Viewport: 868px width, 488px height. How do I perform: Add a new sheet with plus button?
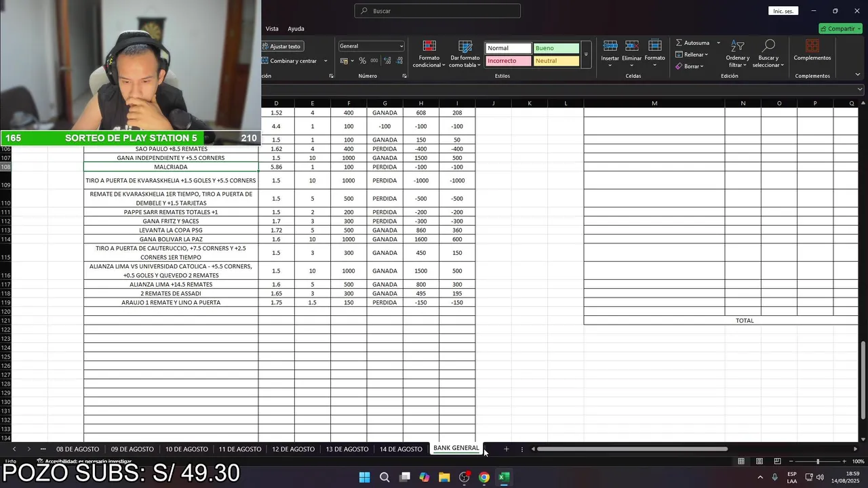click(x=506, y=449)
